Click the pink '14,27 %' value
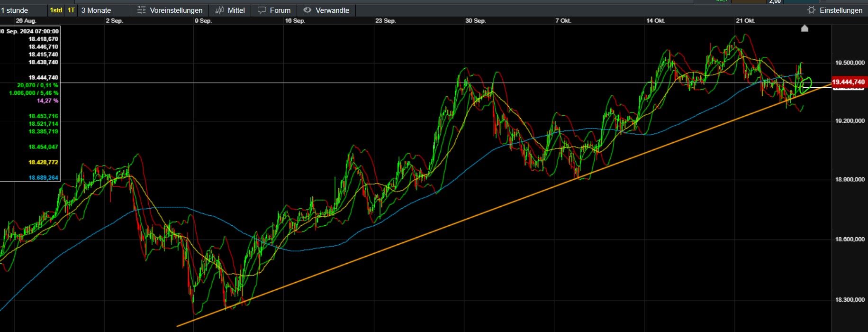The image size is (868, 332). pos(47,101)
